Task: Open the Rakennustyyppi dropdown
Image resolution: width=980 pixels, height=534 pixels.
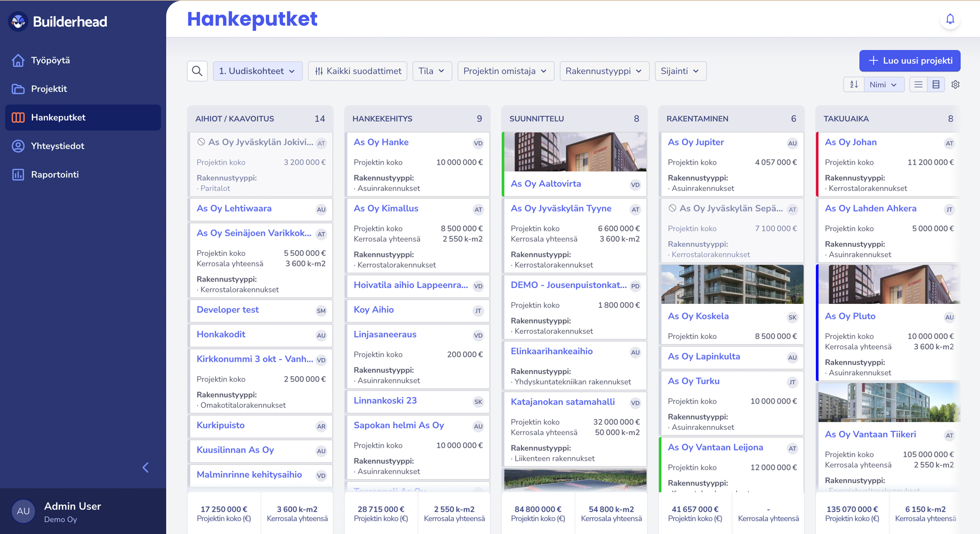Action: point(603,71)
